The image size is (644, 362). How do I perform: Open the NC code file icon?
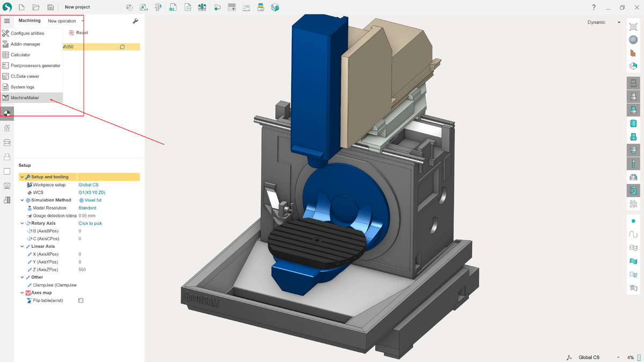click(173, 8)
